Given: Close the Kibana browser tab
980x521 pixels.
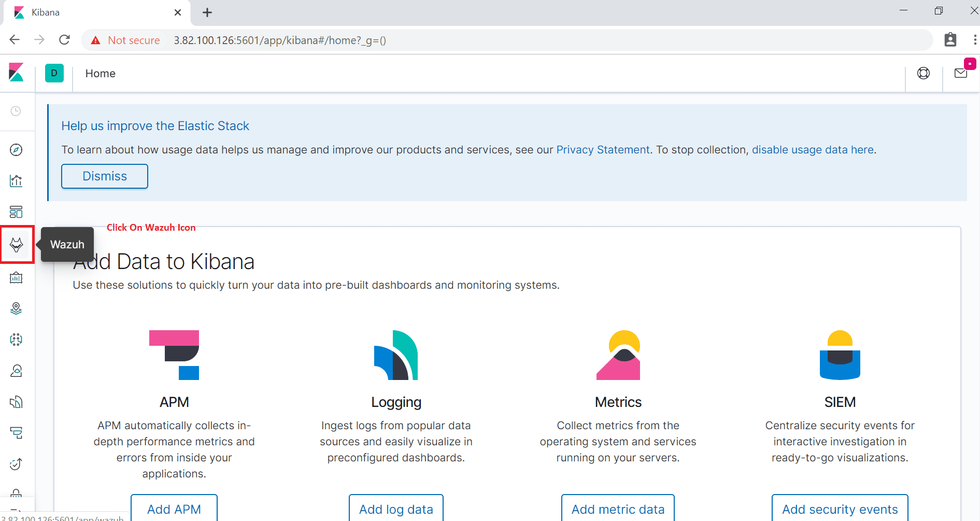Looking at the screenshot, I should coord(178,12).
